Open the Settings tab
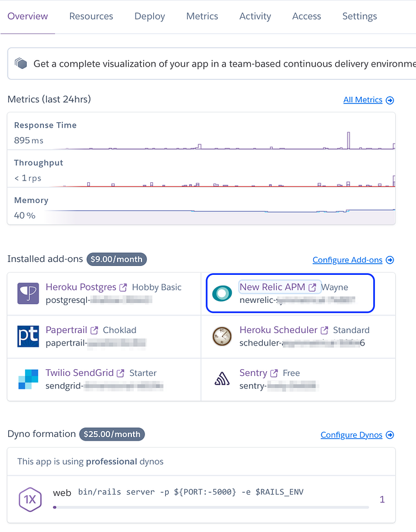The width and height of the screenshot is (416, 532). point(360,16)
